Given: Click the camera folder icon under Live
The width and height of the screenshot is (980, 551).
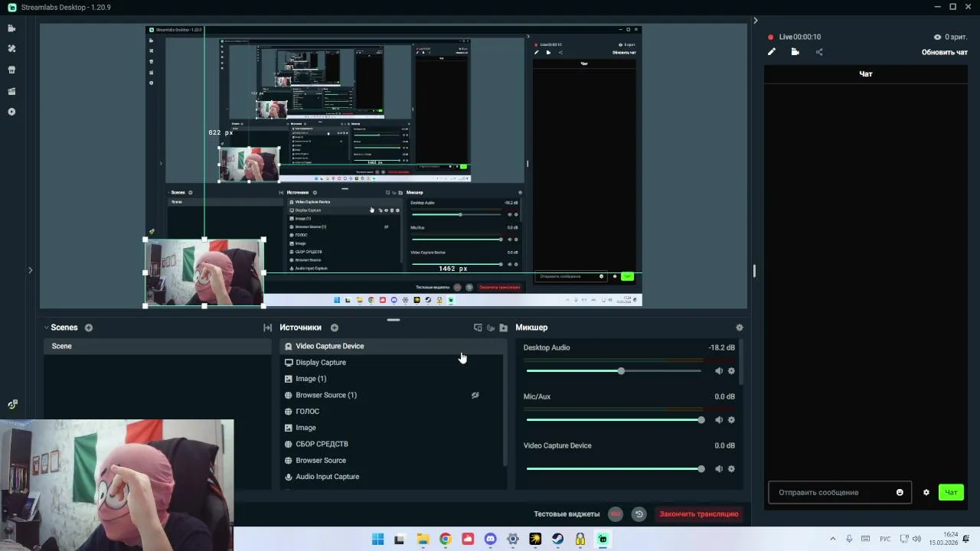Looking at the screenshot, I should click(x=795, y=52).
